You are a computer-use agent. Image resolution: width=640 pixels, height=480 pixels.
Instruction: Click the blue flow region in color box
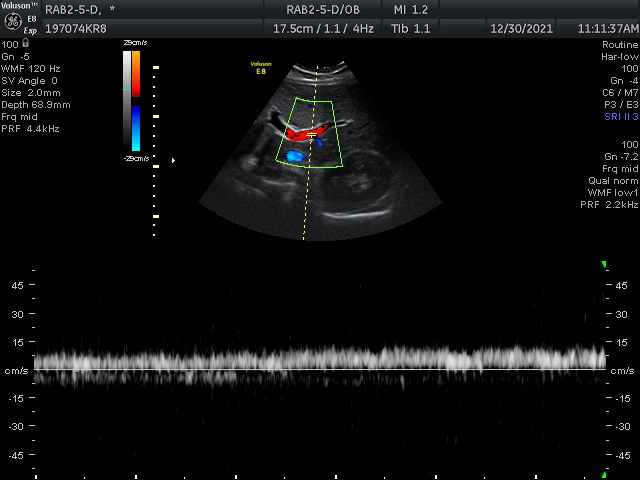point(294,157)
